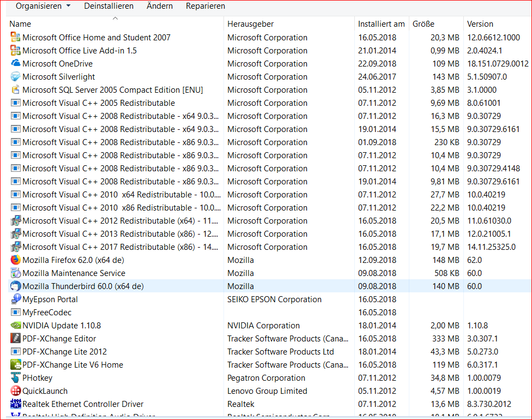Click Tracker Software Products Ltd publisher cell
This screenshot has width=532, height=420.
click(x=281, y=352)
